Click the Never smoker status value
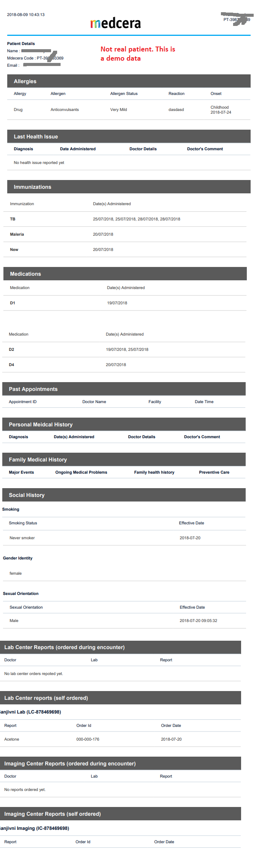This screenshot has width=259, height=868. (22, 538)
